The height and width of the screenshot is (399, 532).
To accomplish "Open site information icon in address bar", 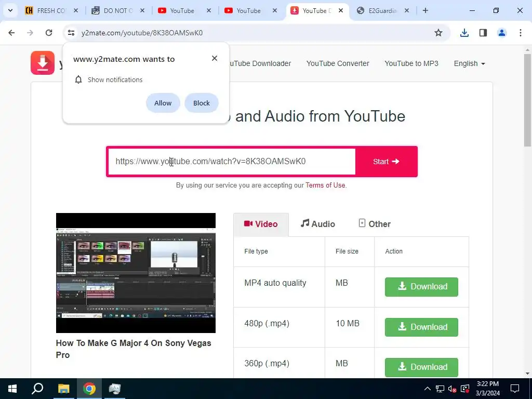I will pos(71,33).
